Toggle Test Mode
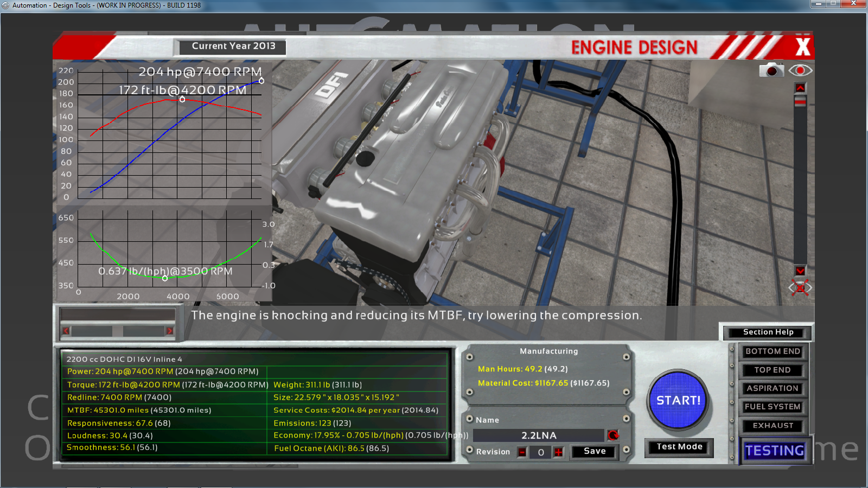 679,447
